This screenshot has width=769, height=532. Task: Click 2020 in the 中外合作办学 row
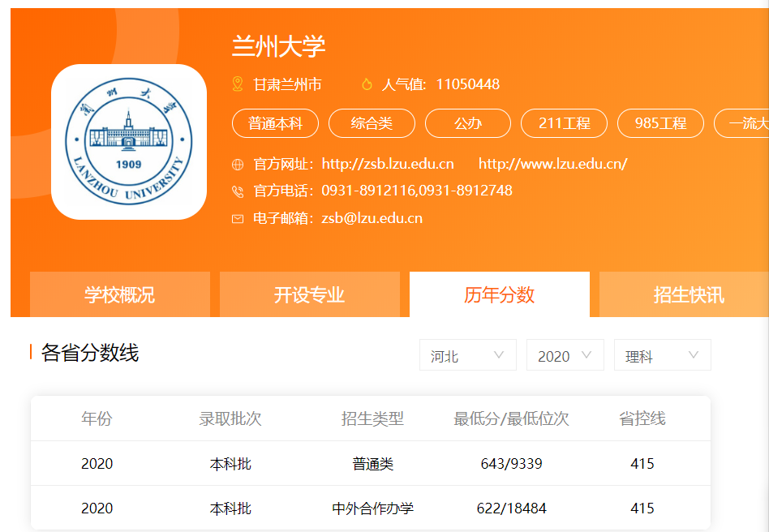(97, 508)
